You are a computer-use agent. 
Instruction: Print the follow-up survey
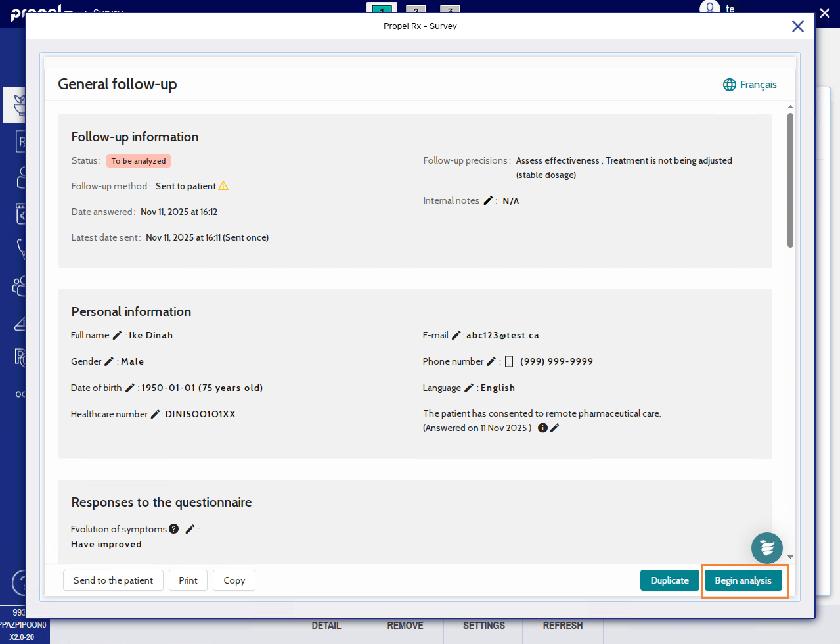coord(188,581)
